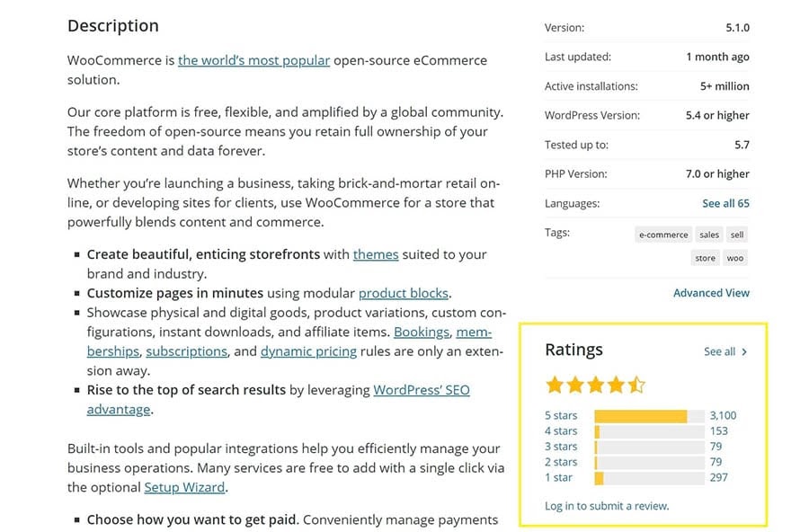Viewport: 809px width, 532px height.
Task: Click the woo tag
Action: pos(735,258)
